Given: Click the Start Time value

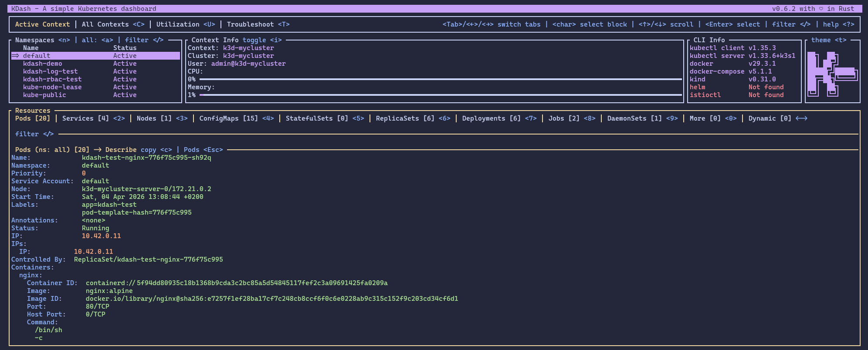Looking at the screenshot, I should coord(142,197).
